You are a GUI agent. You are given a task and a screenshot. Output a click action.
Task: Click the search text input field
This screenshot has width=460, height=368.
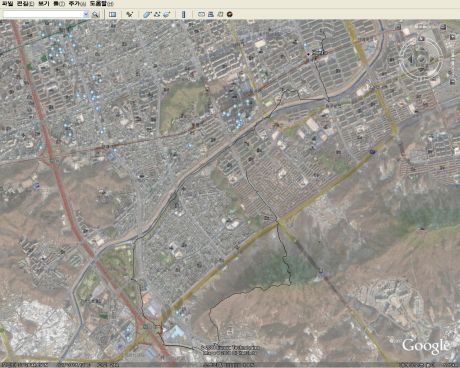[43, 14]
